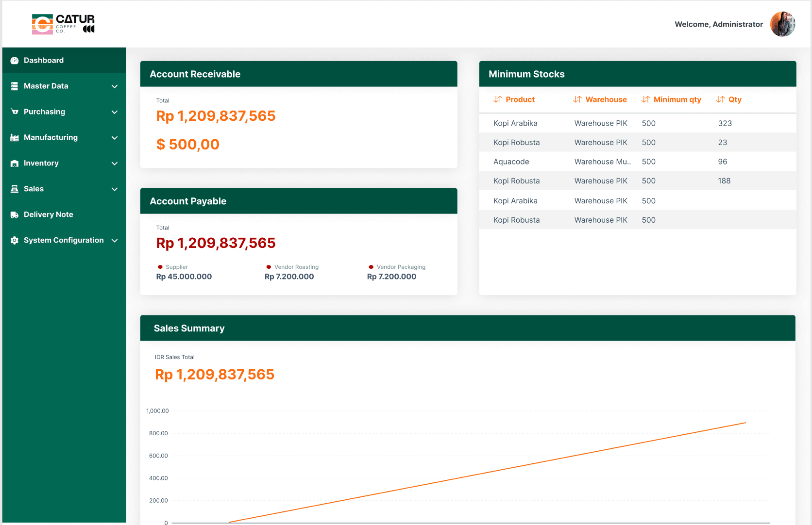Click the 600.00 chart axis label
The image size is (812, 525).
(x=158, y=456)
